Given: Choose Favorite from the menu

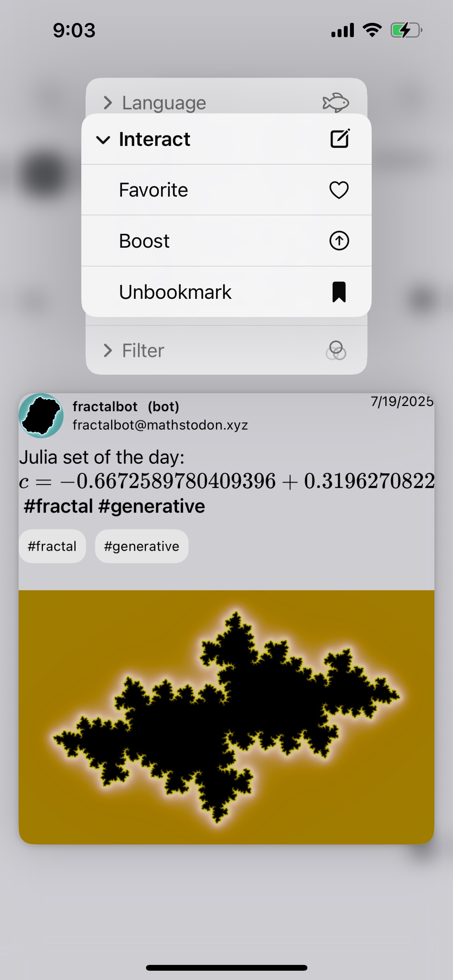Looking at the screenshot, I should tap(226, 190).
